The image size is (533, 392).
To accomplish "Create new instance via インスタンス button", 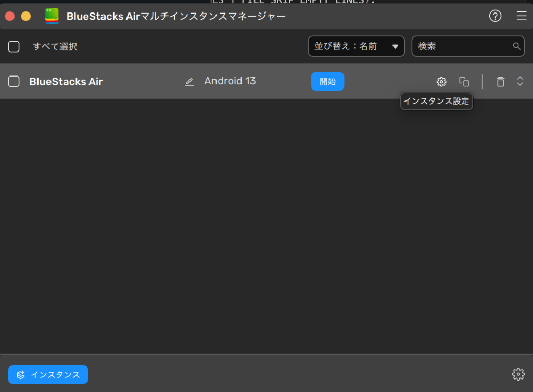I will 48,375.
